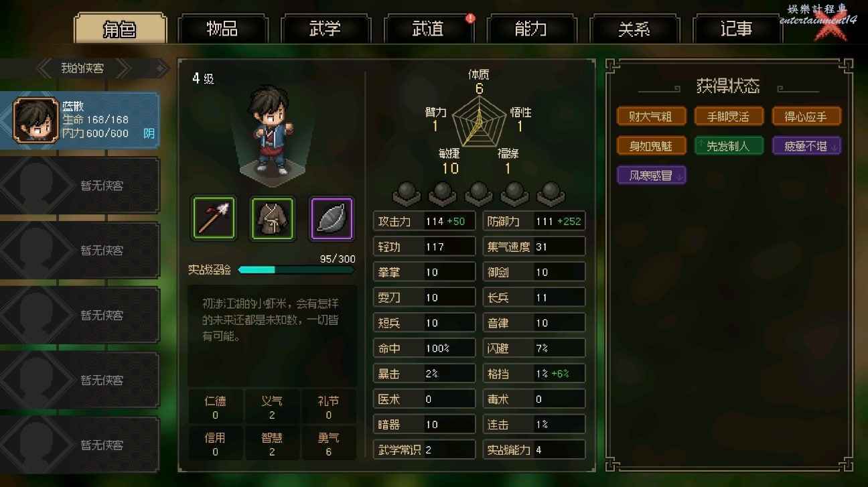Image resolution: width=868 pixels, height=487 pixels.
Task: Click the left arrow beside 我的侠客
Action: click(x=45, y=68)
